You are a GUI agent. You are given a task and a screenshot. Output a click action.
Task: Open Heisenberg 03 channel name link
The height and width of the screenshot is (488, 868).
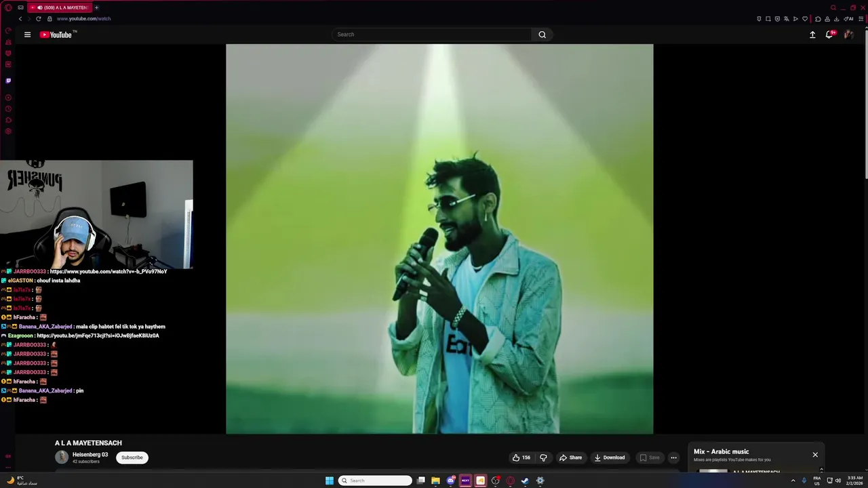click(90, 455)
